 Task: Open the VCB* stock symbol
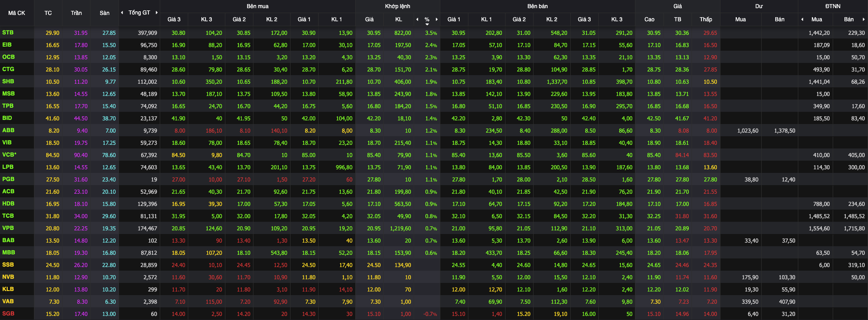tap(9, 155)
